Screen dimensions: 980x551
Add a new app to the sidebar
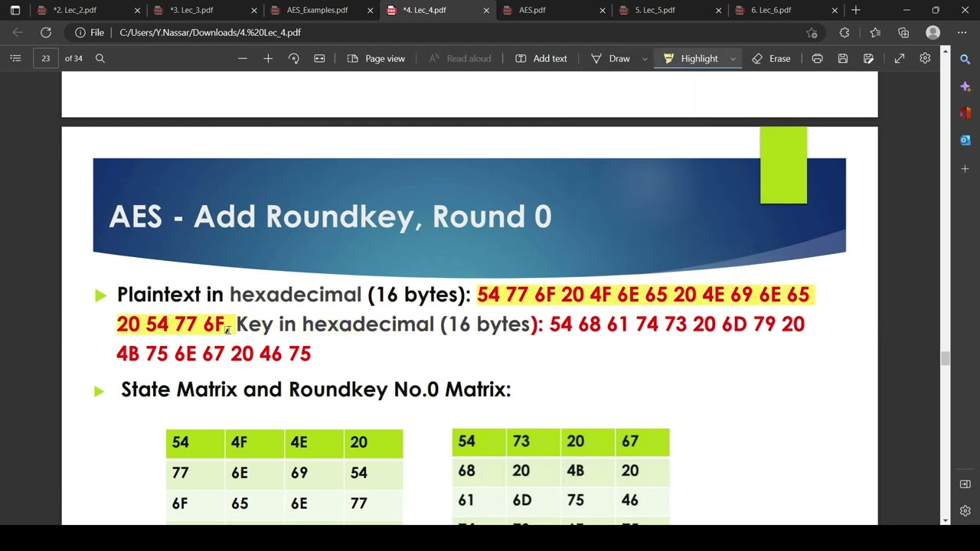tap(965, 168)
